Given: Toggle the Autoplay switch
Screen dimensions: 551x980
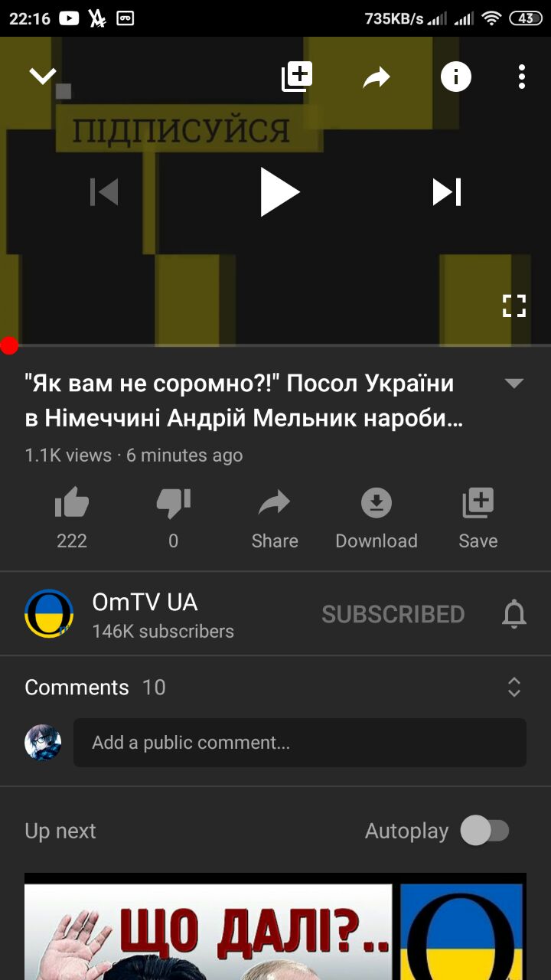Looking at the screenshot, I should click(484, 831).
